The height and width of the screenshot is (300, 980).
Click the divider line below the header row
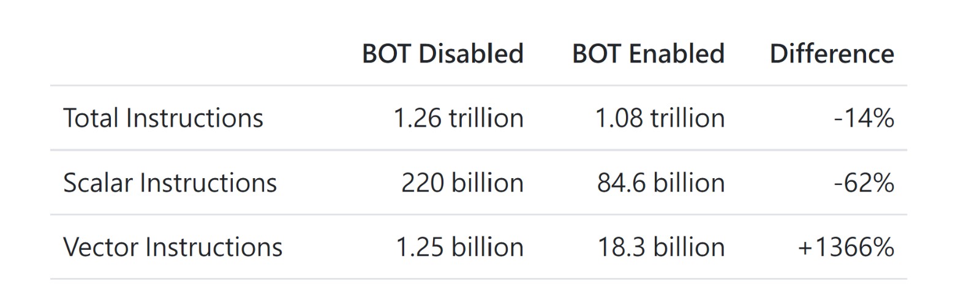pos(478,86)
